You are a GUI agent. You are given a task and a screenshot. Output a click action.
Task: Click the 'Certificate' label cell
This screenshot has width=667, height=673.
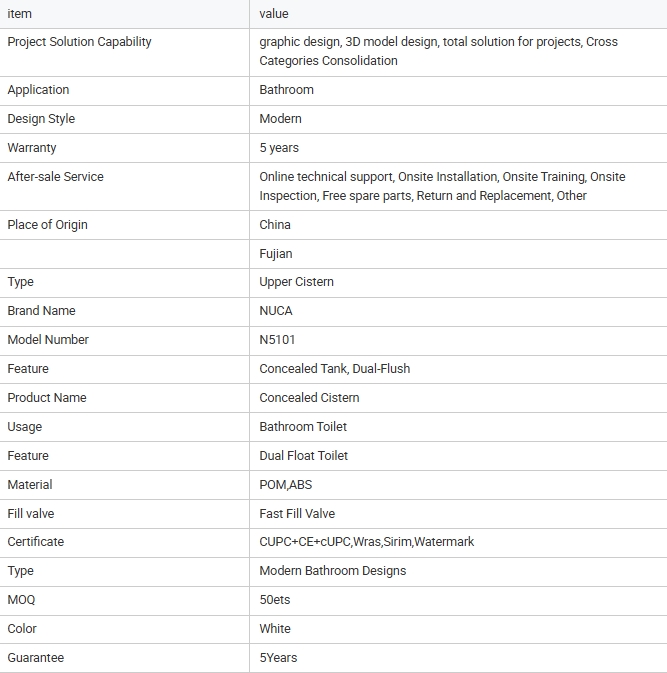tap(36, 542)
